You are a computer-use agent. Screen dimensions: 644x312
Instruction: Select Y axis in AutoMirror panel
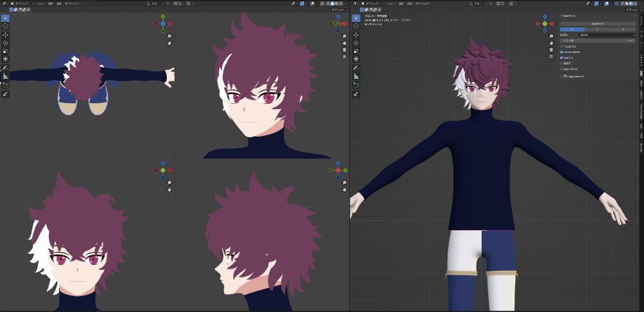[598, 29]
